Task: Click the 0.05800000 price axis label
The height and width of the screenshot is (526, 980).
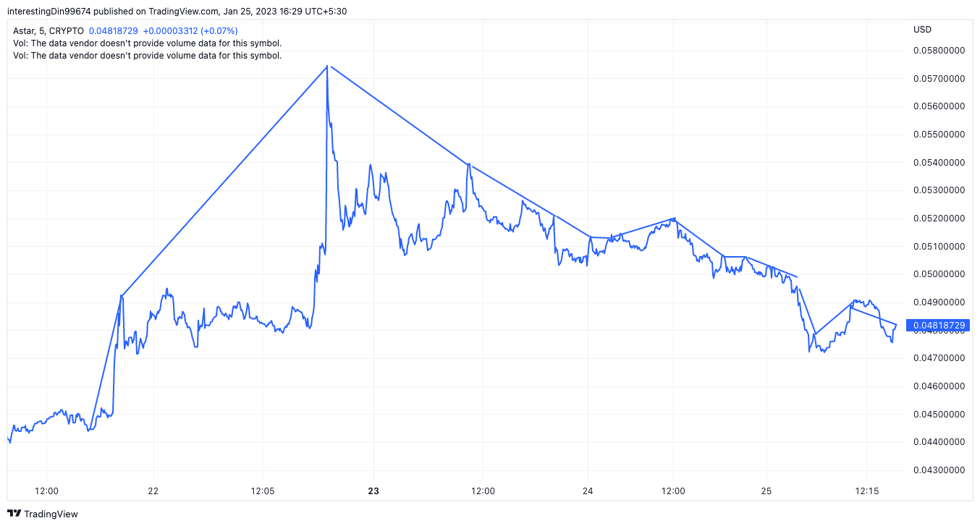Action: pos(939,51)
